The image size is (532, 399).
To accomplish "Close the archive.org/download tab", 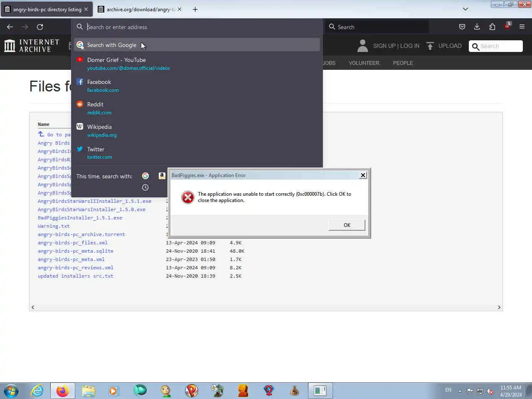I will pyautogui.click(x=180, y=9).
